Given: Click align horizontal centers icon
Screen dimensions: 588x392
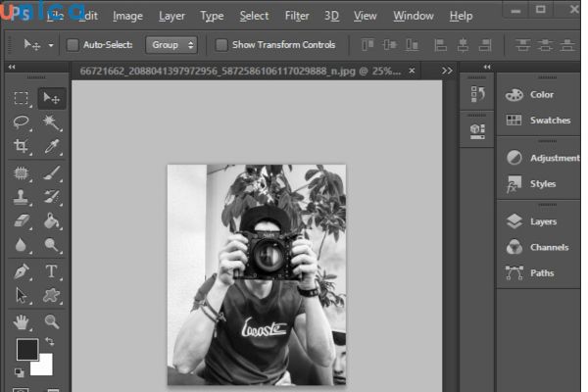Looking at the screenshot, I should coord(463,45).
